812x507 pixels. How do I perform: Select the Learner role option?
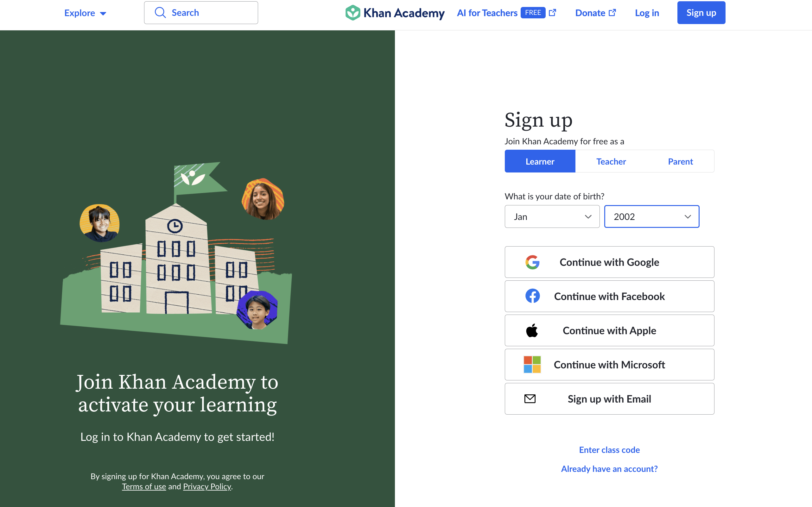pyautogui.click(x=540, y=161)
